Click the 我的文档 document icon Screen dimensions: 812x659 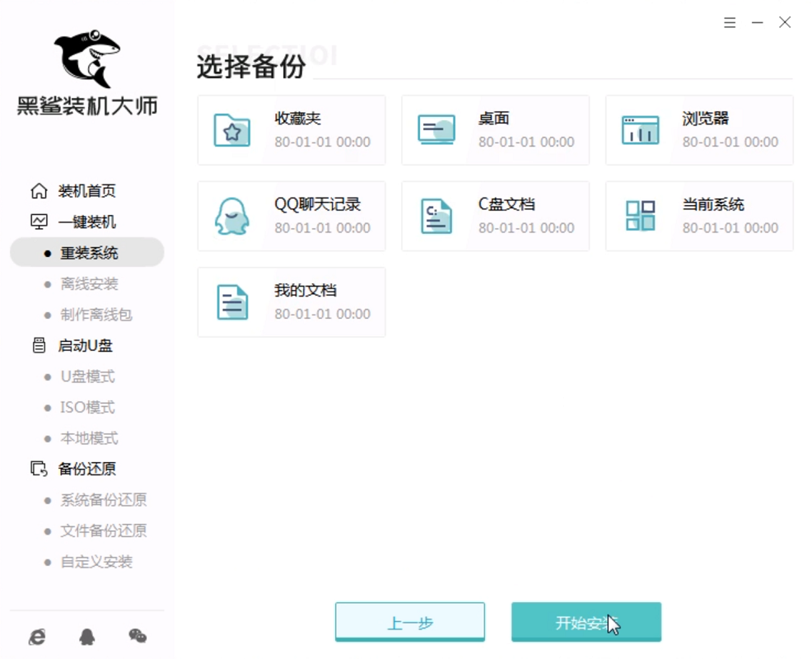(x=232, y=302)
